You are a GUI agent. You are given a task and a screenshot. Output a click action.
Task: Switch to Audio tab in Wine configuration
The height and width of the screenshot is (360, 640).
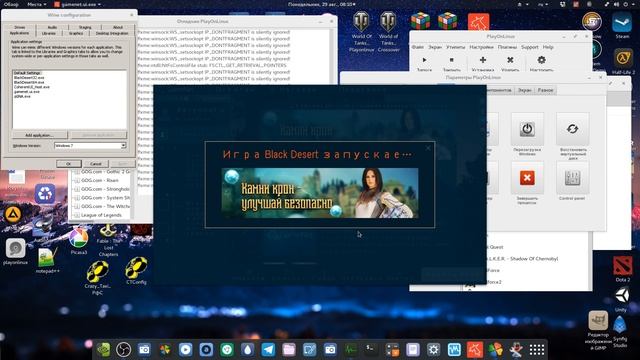(x=52, y=27)
